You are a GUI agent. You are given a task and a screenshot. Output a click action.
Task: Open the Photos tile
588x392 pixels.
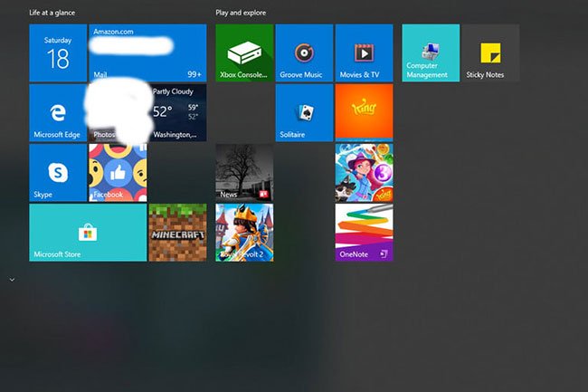(x=119, y=113)
